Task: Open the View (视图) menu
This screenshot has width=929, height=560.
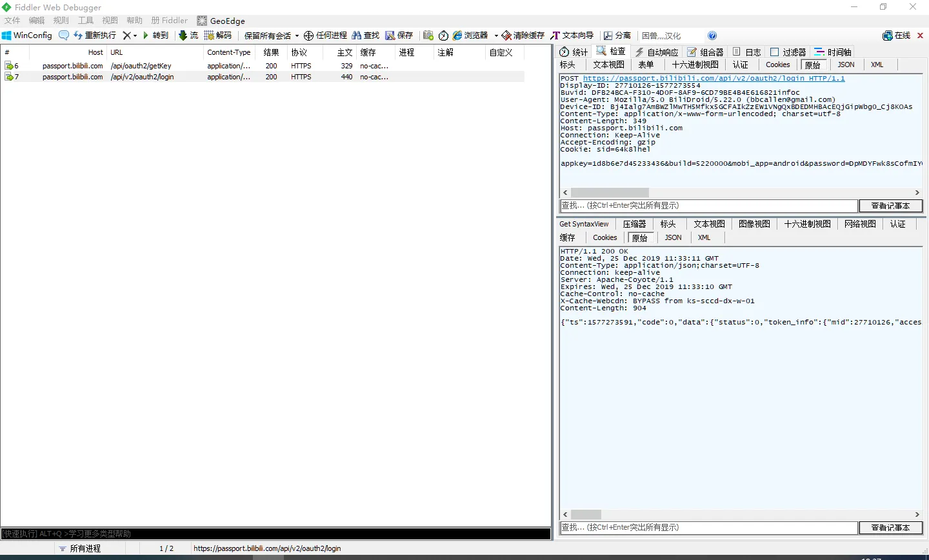Action: pos(110,21)
